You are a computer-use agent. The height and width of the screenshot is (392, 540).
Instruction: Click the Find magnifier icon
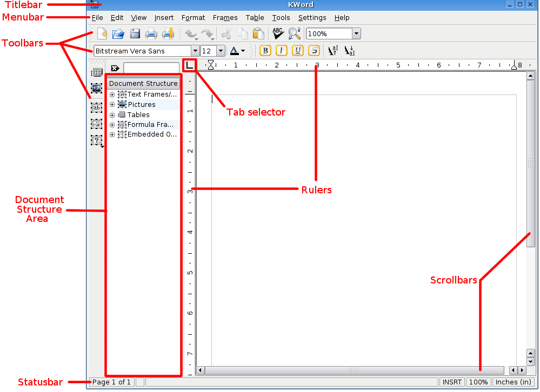294,34
